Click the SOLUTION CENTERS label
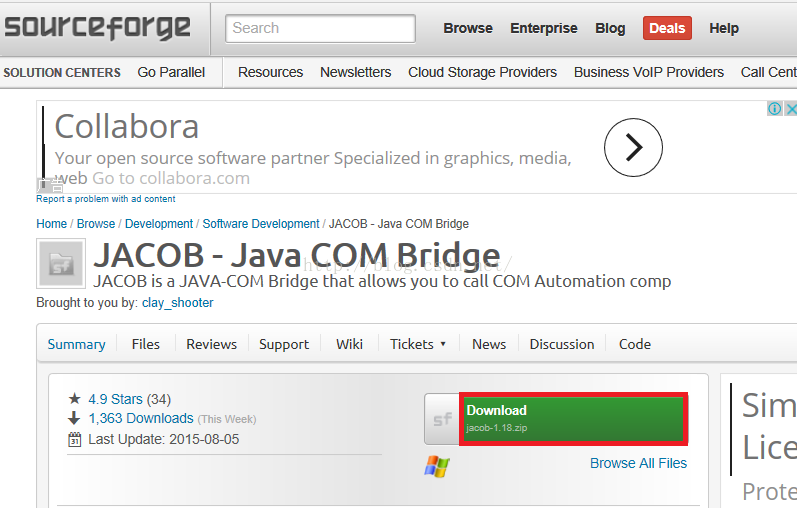The height and width of the screenshot is (508, 797). click(62, 73)
